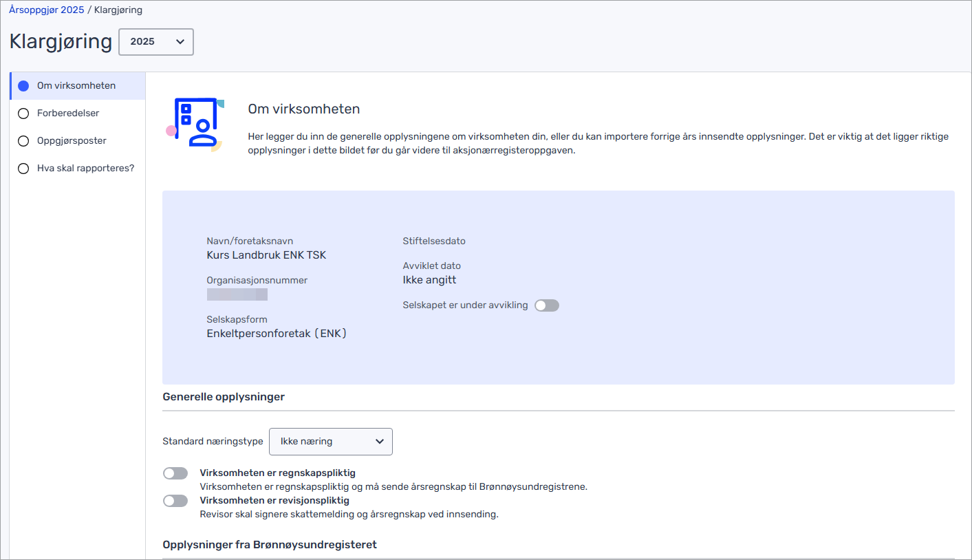
Task: Expand the Standard næringstype dropdown
Action: [330, 442]
